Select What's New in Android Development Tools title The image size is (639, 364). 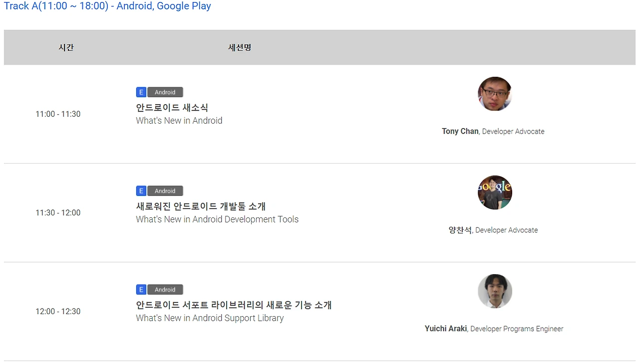tap(217, 219)
